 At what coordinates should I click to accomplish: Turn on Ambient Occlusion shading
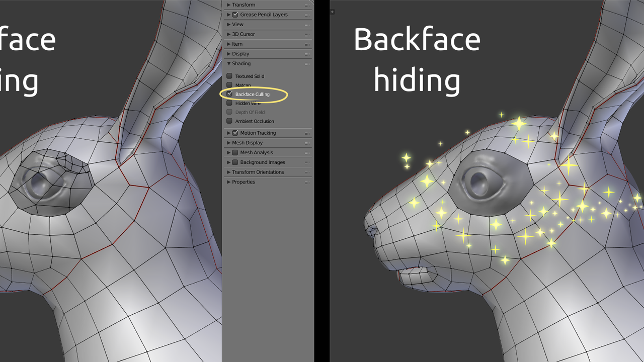pyautogui.click(x=229, y=121)
